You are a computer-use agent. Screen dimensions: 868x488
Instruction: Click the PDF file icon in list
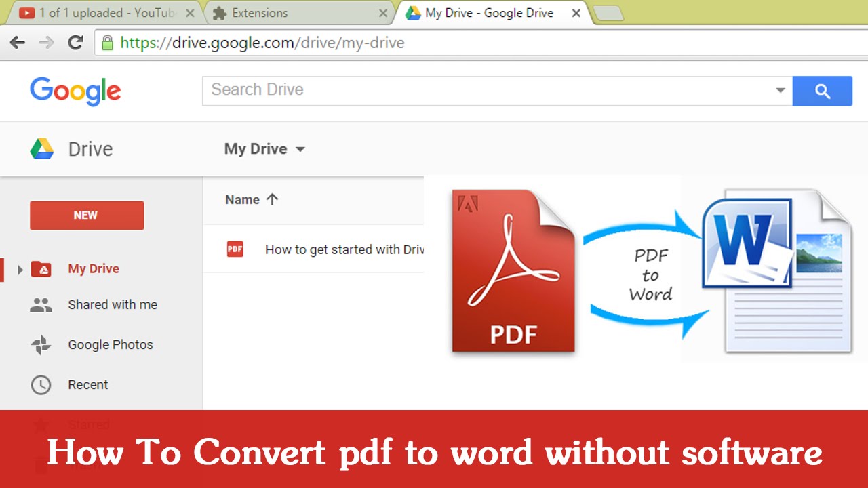click(235, 249)
